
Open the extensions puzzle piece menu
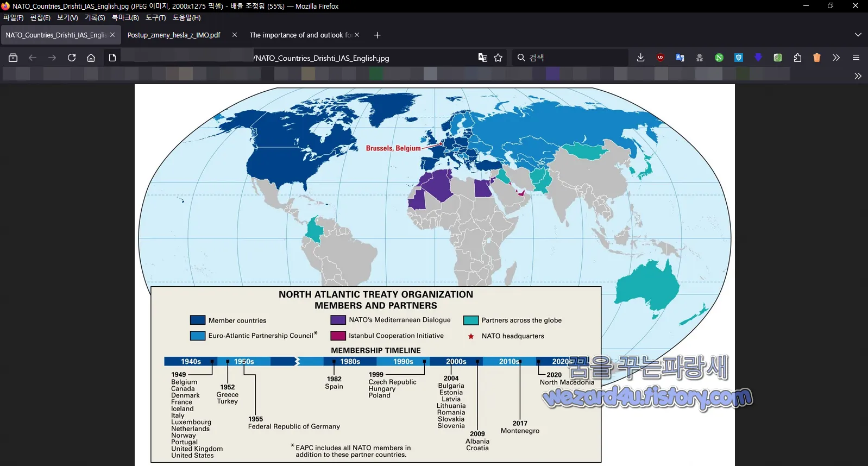tap(797, 58)
